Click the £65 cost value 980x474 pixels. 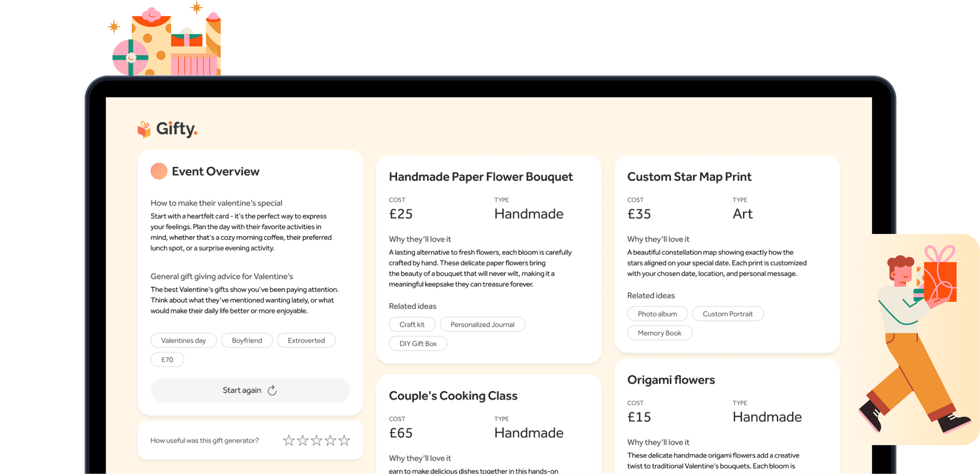[x=401, y=433]
